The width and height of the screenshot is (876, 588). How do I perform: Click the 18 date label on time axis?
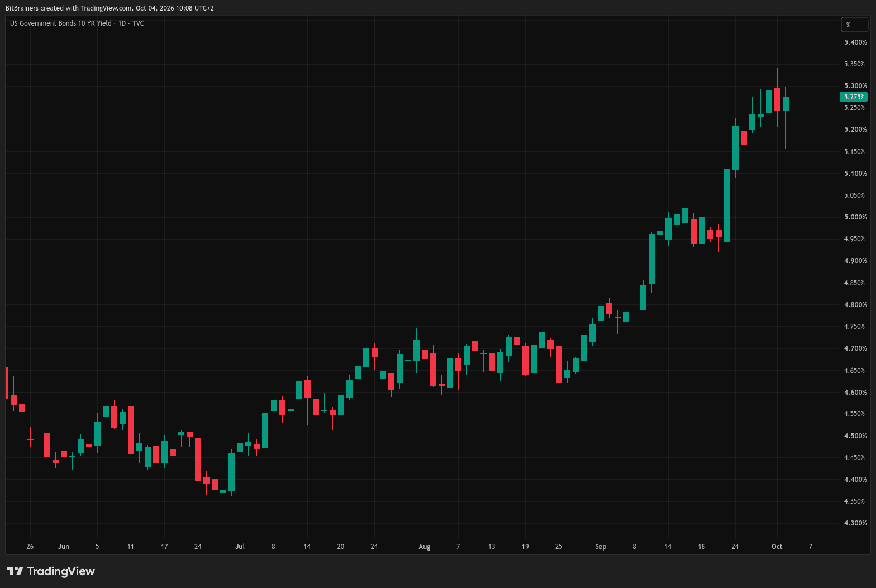701,547
